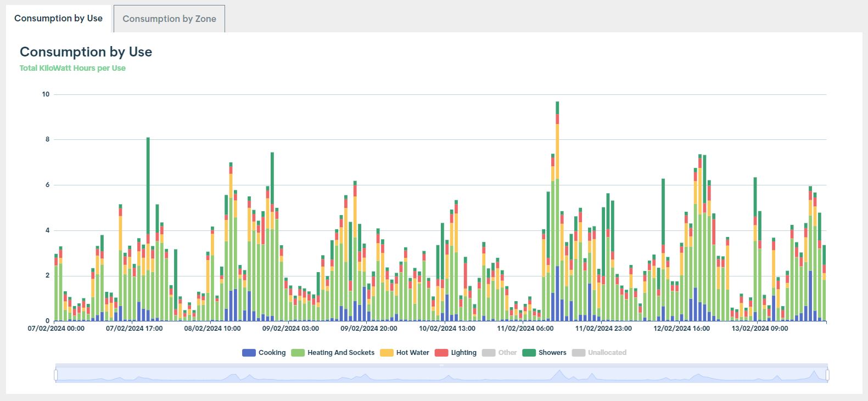Click the x-axis label 09/02/2024 03:00
The width and height of the screenshot is (868, 401).
pyautogui.click(x=290, y=329)
